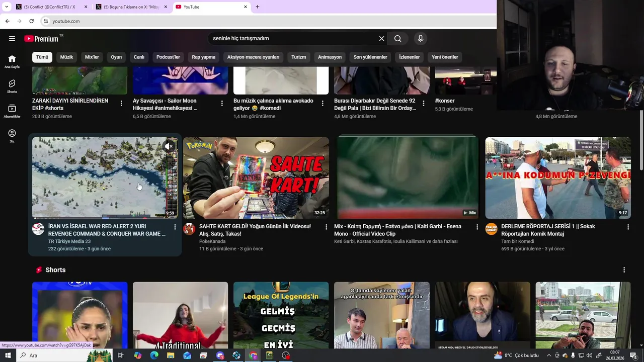Open Windows Start menu

point(8,355)
